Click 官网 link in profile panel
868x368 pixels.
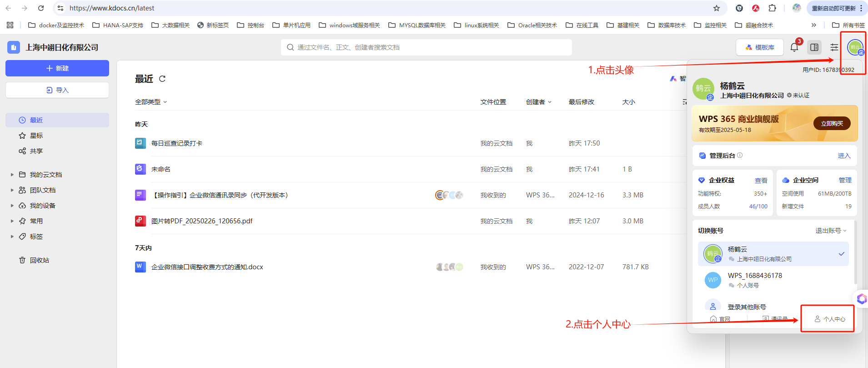720,319
